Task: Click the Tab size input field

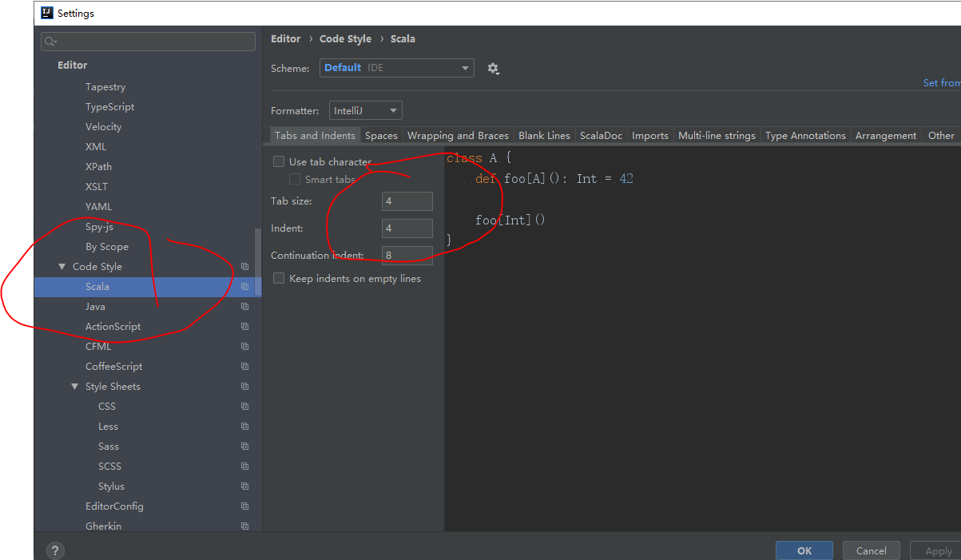Action: [407, 201]
